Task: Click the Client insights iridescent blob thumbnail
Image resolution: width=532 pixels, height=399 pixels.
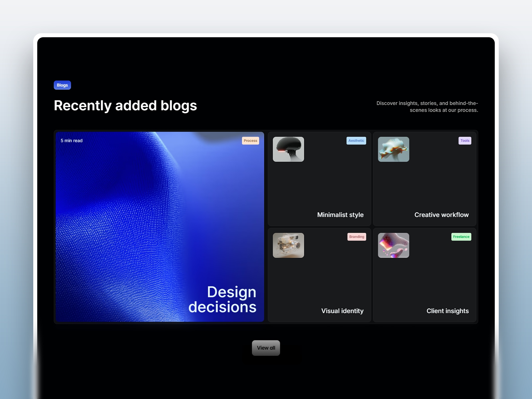Action: coord(393,245)
